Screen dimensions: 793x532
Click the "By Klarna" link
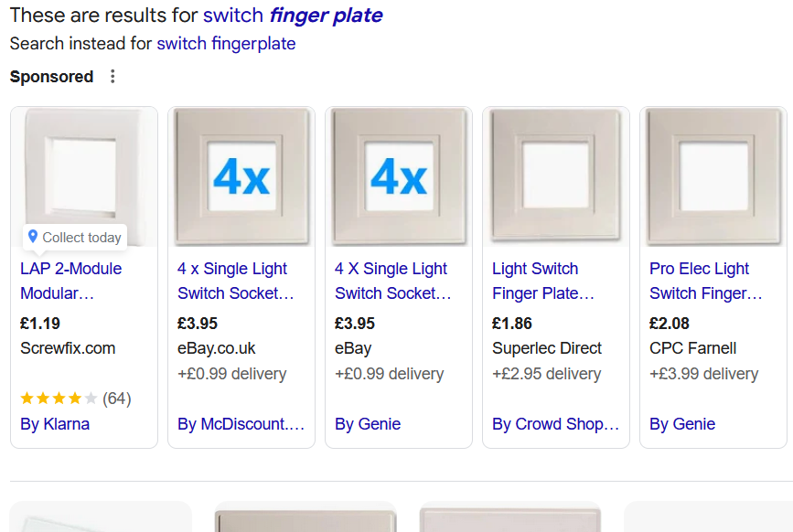55,424
